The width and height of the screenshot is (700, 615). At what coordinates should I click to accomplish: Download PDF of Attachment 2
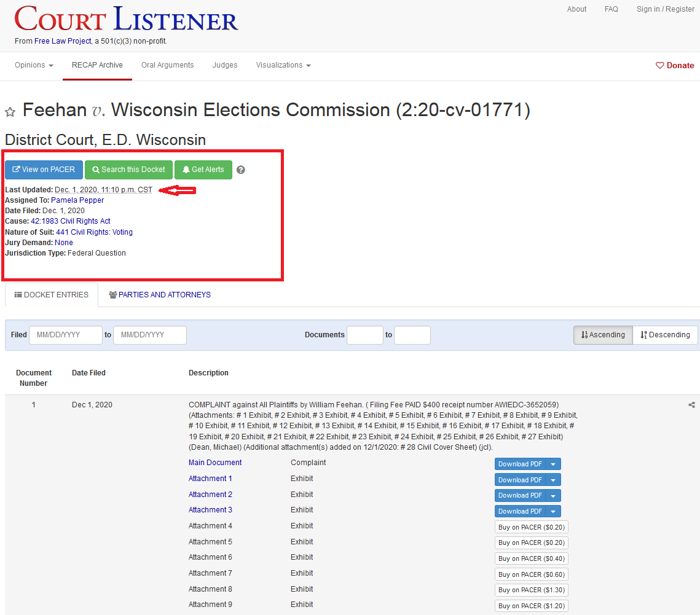pos(520,495)
